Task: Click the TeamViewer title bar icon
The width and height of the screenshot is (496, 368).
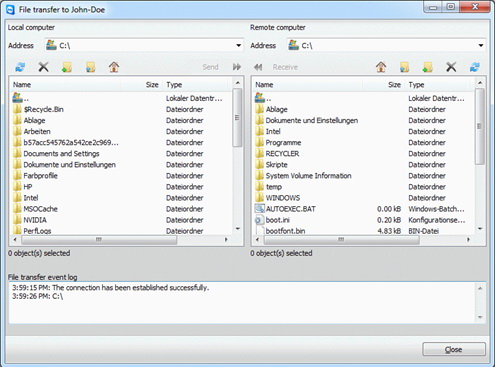Action: (x=10, y=10)
